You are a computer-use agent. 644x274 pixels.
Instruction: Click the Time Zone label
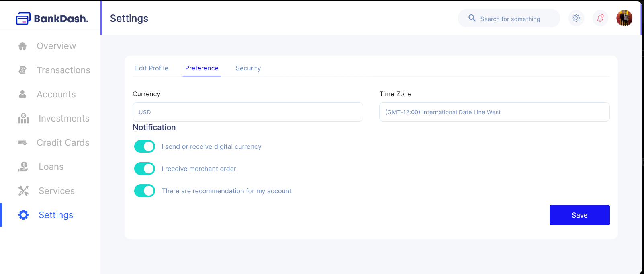tap(395, 94)
